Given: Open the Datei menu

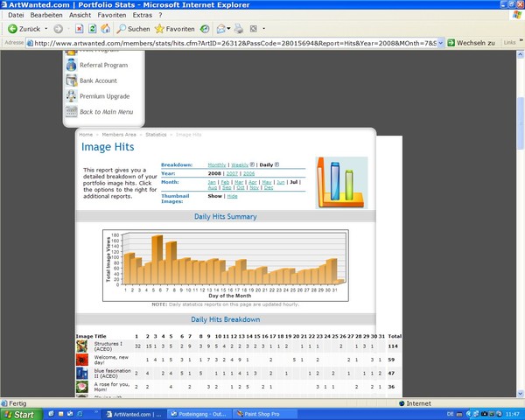Looking at the screenshot, I should coord(16,15).
